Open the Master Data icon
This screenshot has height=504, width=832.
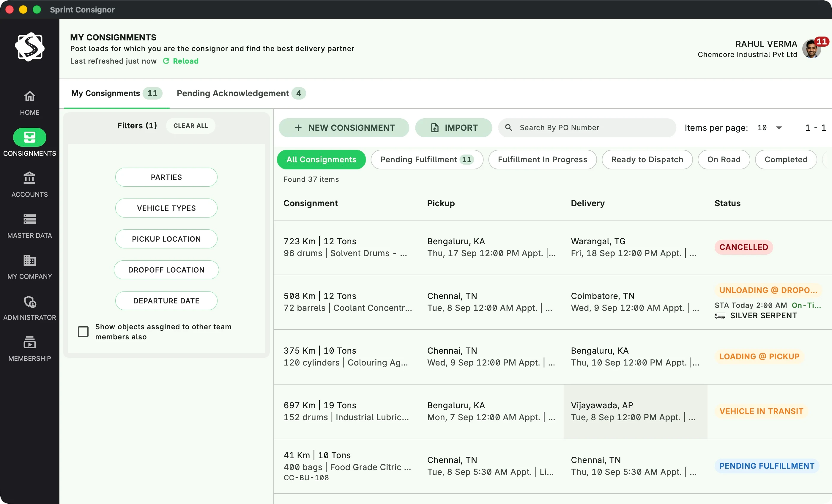coord(29,219)
